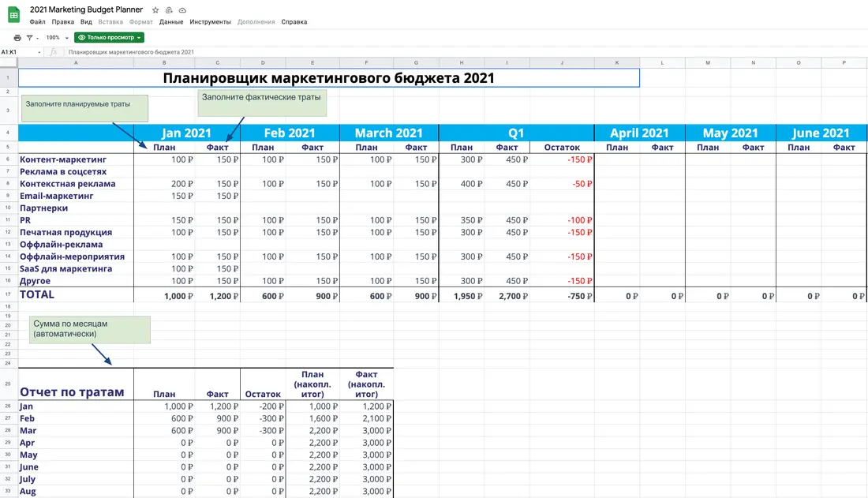Screen dimensions: 868x498
Task: Open the Google Sheets home icon
Action: click(x=14, y=15)
